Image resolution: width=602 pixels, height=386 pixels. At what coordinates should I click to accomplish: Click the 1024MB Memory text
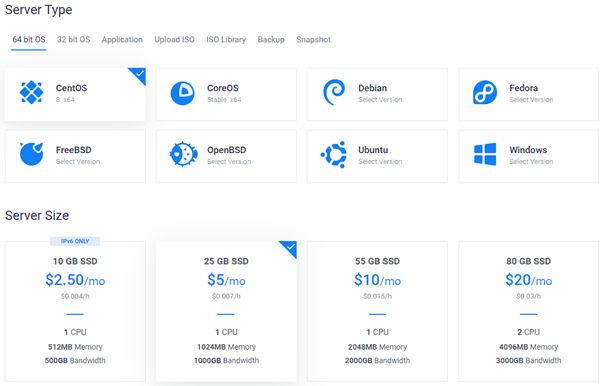[x=226, y=347]
